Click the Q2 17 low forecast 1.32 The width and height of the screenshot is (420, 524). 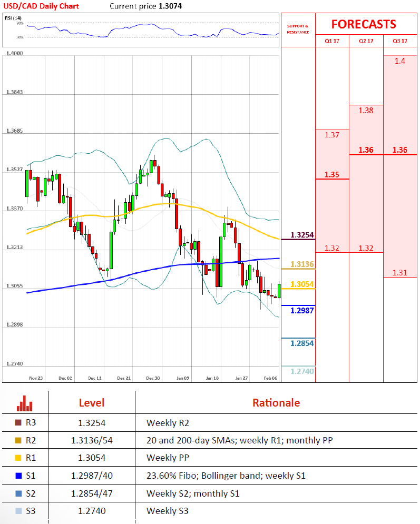366,248
